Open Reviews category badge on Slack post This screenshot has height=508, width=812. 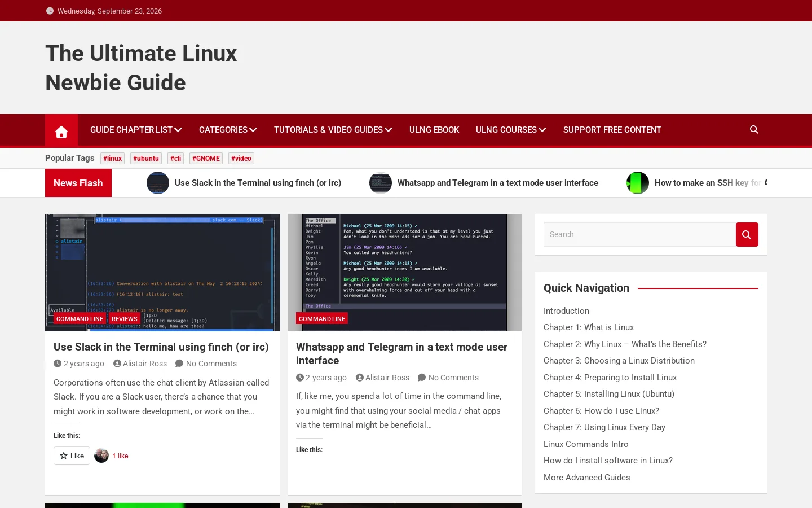pos(124,319)
